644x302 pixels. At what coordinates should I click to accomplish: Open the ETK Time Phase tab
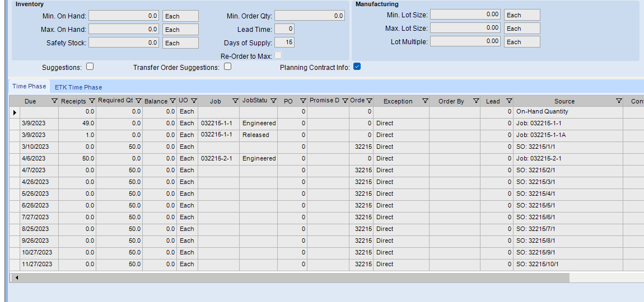click(x=78, y=87)
